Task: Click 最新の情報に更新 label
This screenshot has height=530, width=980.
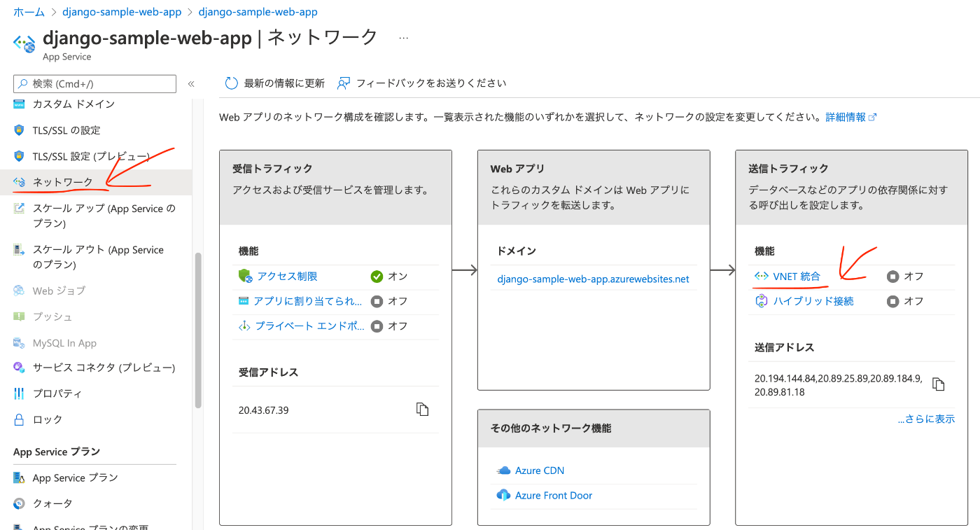Action: click(284, 83)
